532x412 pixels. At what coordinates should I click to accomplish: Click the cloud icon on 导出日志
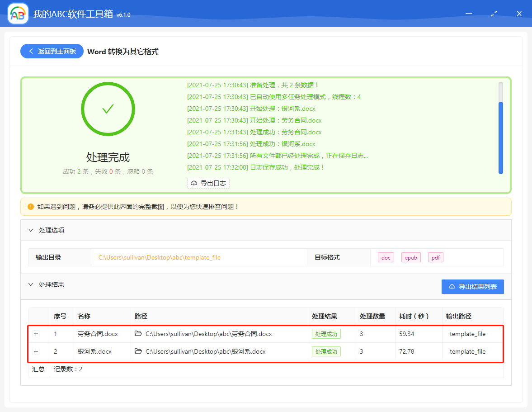coord(194,183)
